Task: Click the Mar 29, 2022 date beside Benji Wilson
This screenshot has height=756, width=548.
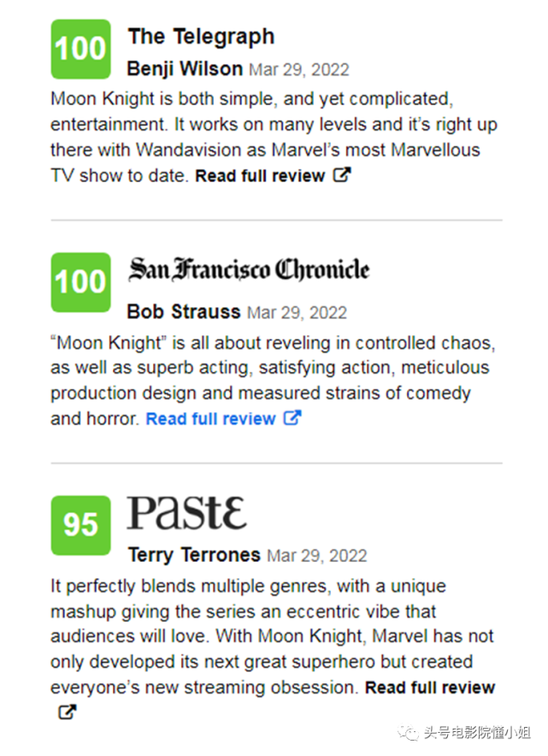Action: [298, 69]
